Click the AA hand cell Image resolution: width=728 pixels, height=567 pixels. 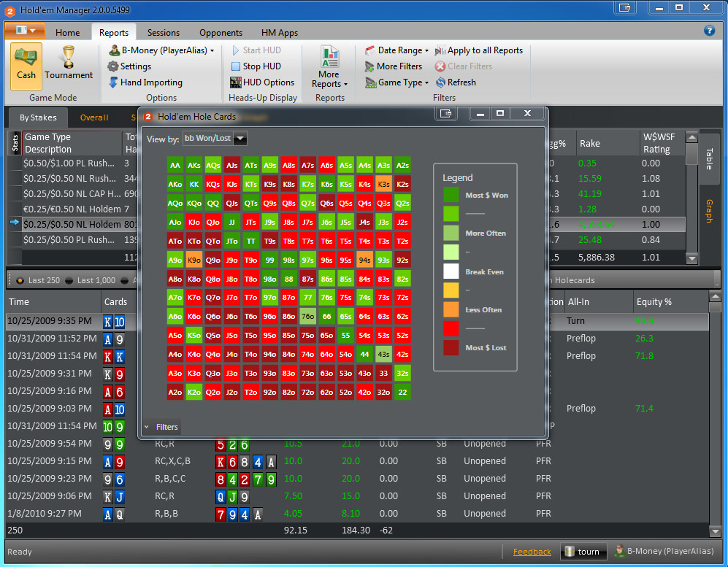pyautogui.click(x=175, y=165)
